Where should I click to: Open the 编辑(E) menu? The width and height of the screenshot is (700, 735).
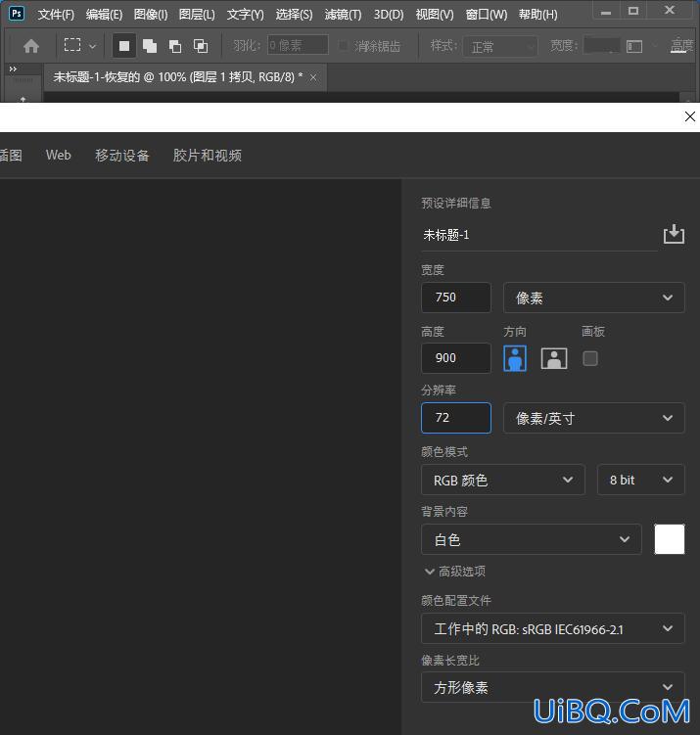[104, 15]
